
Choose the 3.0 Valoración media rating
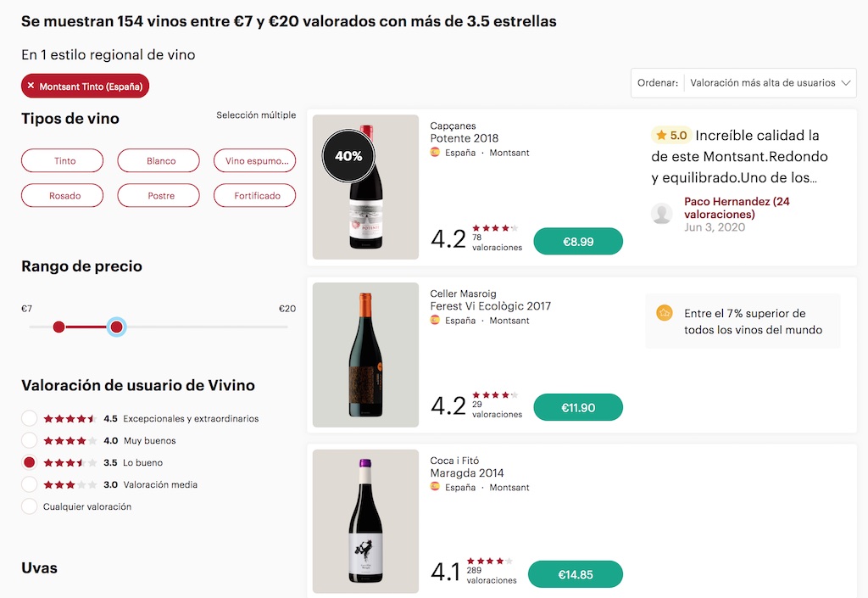click(30, 485)
